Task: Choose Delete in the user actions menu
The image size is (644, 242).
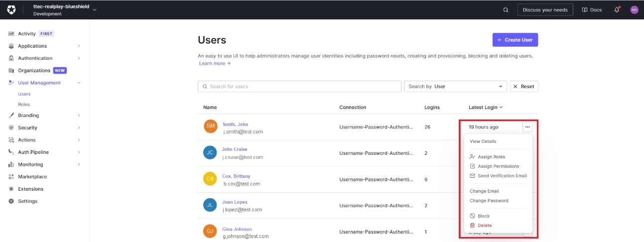Action: (x=484, y=226)
